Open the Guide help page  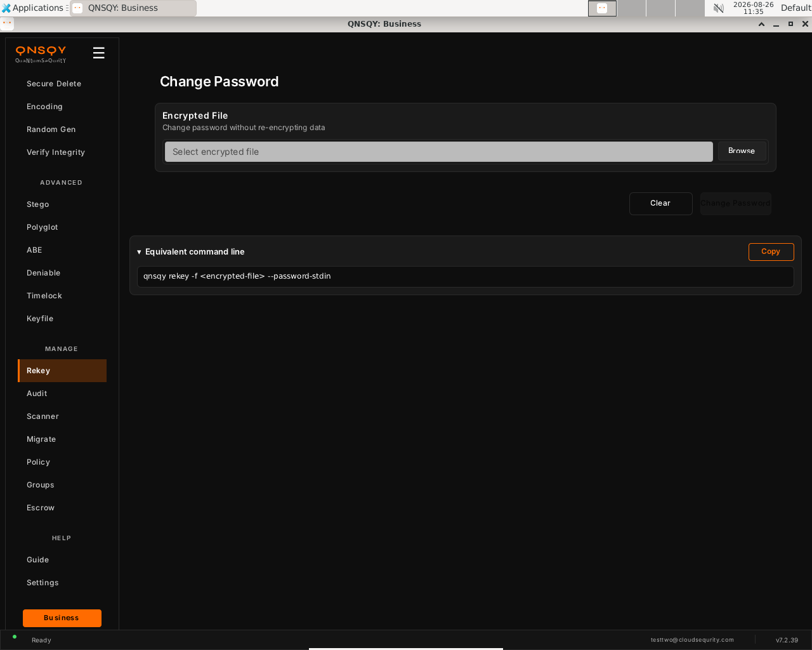click(x=62, y=560)
